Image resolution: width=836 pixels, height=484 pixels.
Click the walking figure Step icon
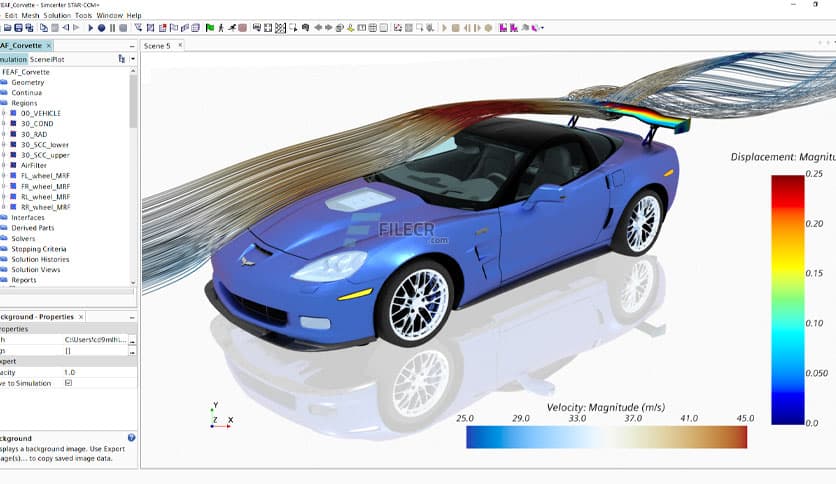(221, 28)
